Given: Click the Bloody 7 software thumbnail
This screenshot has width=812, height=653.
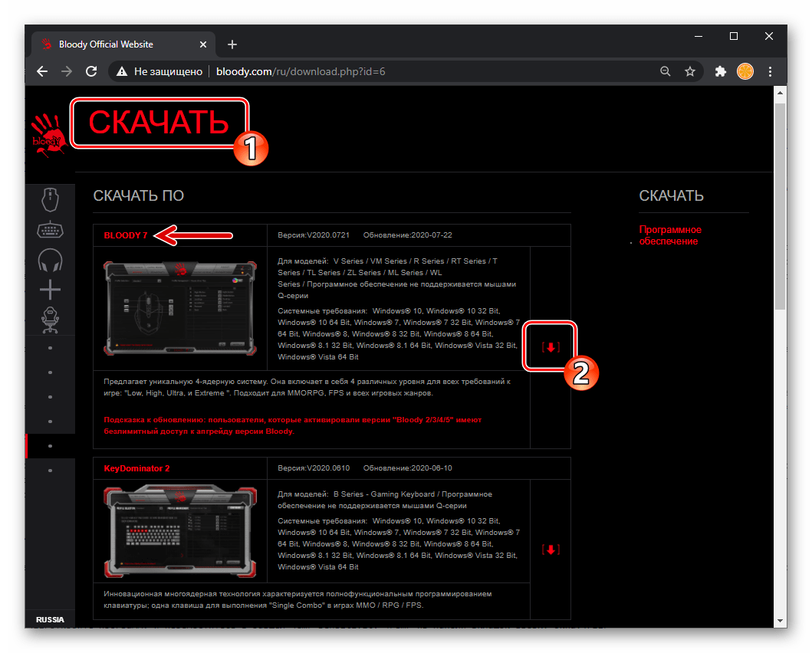Looking at the screenshot, I should (x=180, y=308).
